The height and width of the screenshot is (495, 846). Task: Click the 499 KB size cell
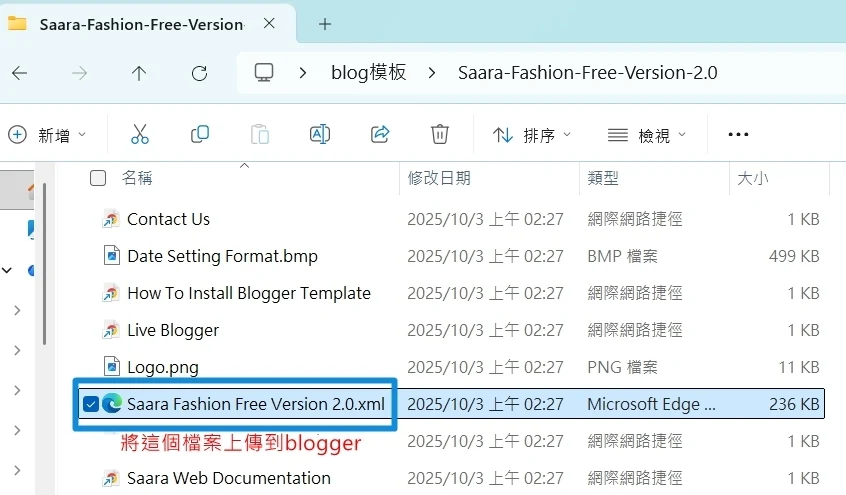794,256
